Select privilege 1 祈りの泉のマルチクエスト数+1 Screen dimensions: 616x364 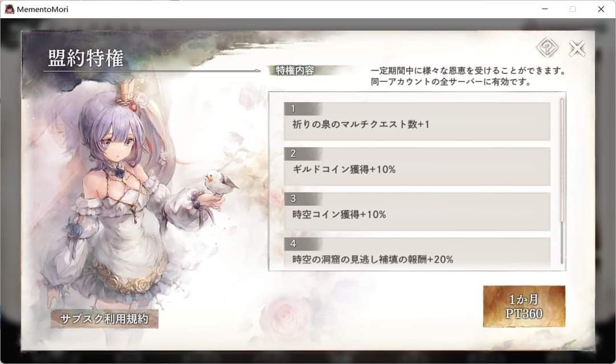click(417, 121)
